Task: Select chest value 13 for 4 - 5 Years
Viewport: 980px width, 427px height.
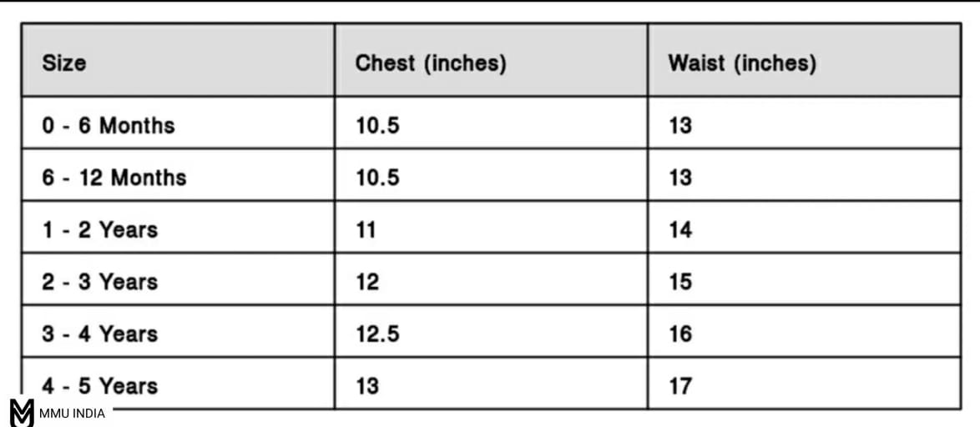Action: [x=367, y=385]
